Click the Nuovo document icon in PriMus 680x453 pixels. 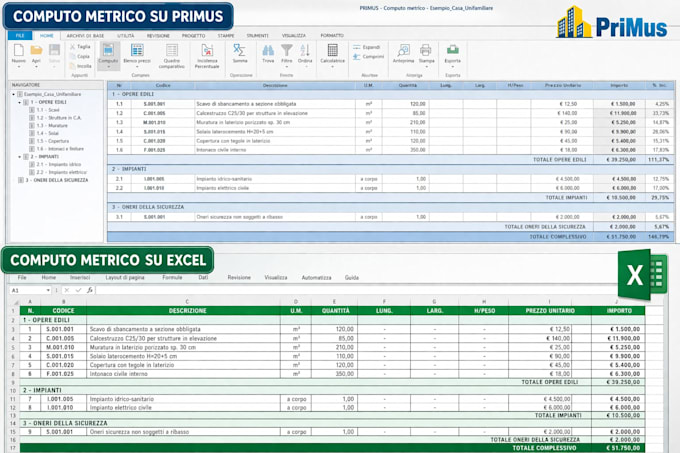click(x=19, y=50)
